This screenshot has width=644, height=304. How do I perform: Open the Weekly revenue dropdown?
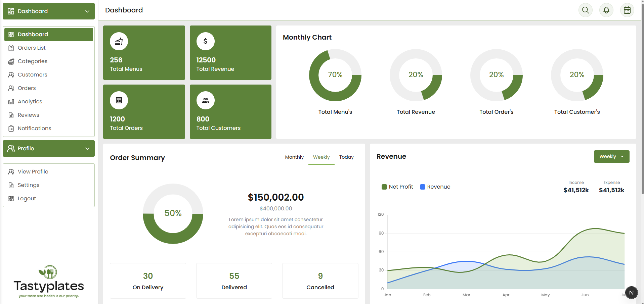click(x=611, y=157)
